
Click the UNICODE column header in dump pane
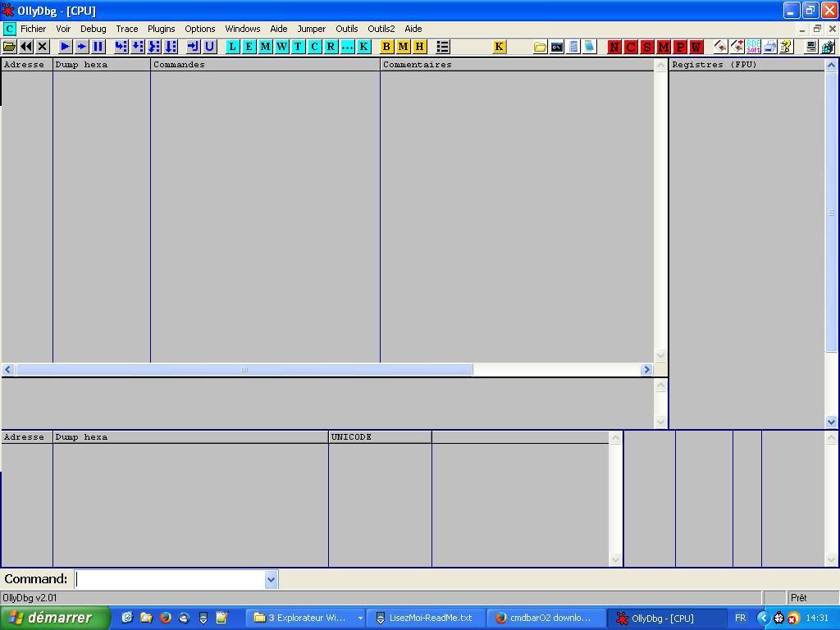pyautogui.click(x=380, y=437)
